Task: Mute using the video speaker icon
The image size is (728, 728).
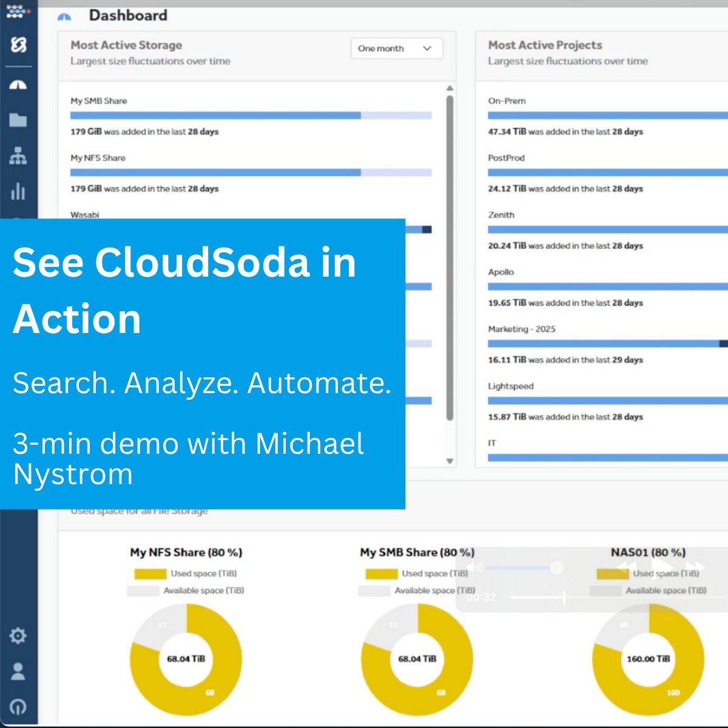Action: (475, 568)
